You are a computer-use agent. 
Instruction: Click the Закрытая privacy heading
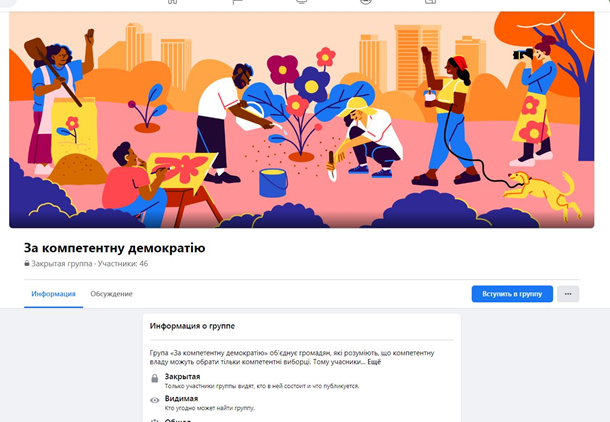(182, 376)
